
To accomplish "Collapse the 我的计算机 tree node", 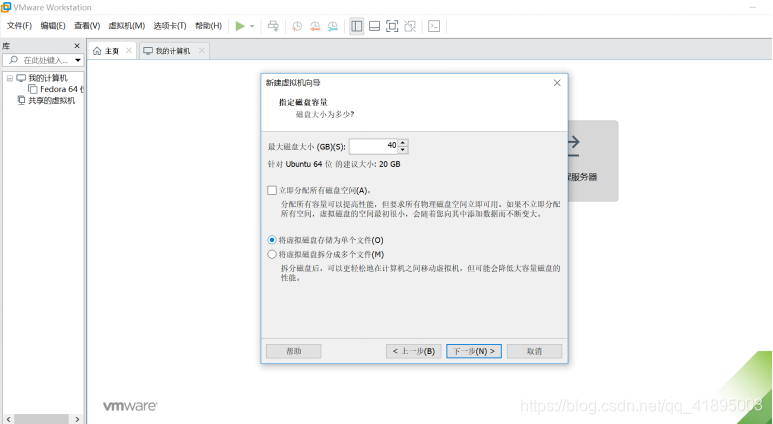I will point(9,78).
